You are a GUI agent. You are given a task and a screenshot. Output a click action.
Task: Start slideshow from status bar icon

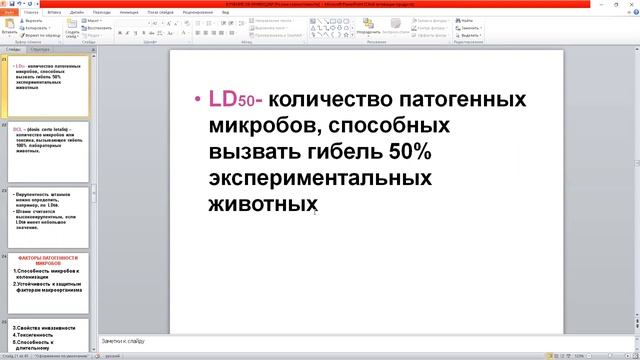click(569, 356)
